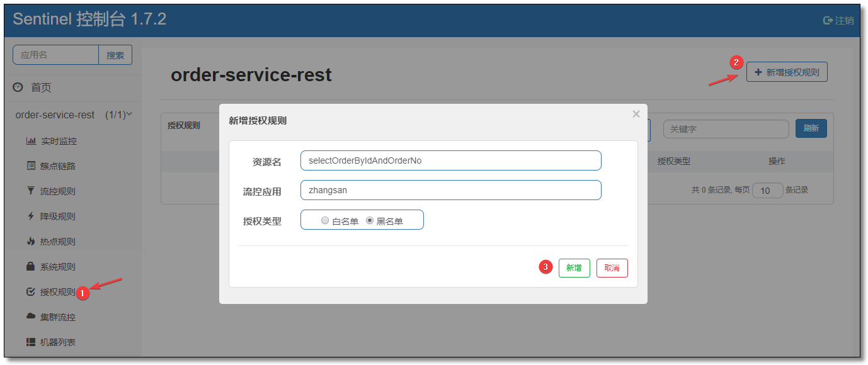This screenshot has height=365, width=868.
Task: Select the 集群流控 cloud icon
Action: pos(31,317)
